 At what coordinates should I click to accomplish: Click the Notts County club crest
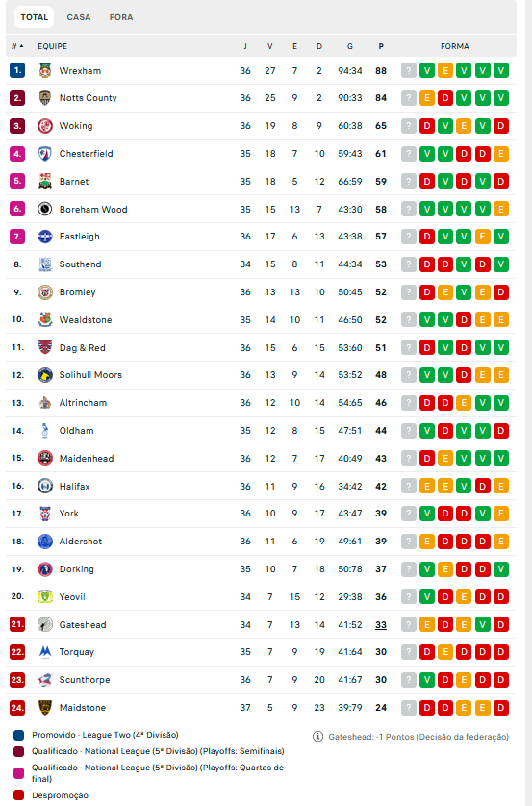click(x=45, y=98)
